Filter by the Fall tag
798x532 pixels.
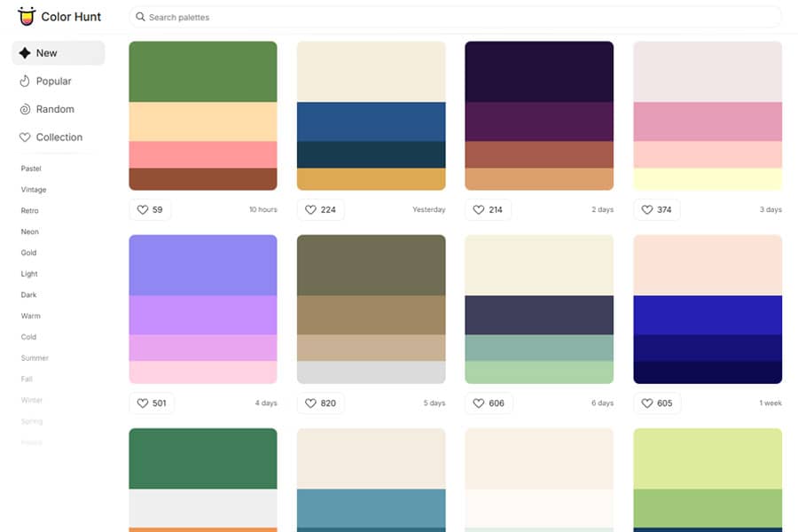click(x=27, y=379)
